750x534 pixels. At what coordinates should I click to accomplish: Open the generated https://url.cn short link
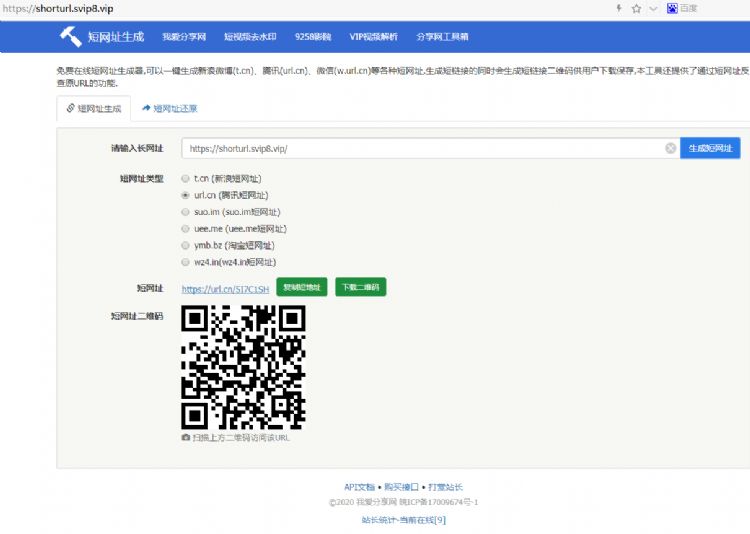pos(225,289)
